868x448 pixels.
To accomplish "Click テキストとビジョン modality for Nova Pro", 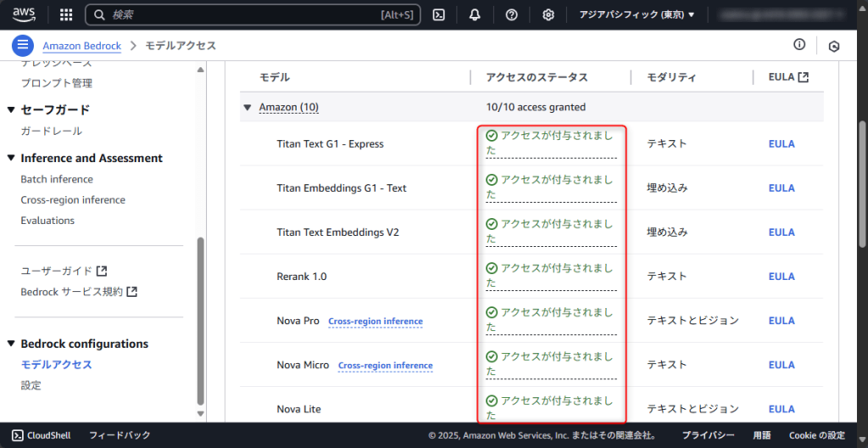I will 693,321.
